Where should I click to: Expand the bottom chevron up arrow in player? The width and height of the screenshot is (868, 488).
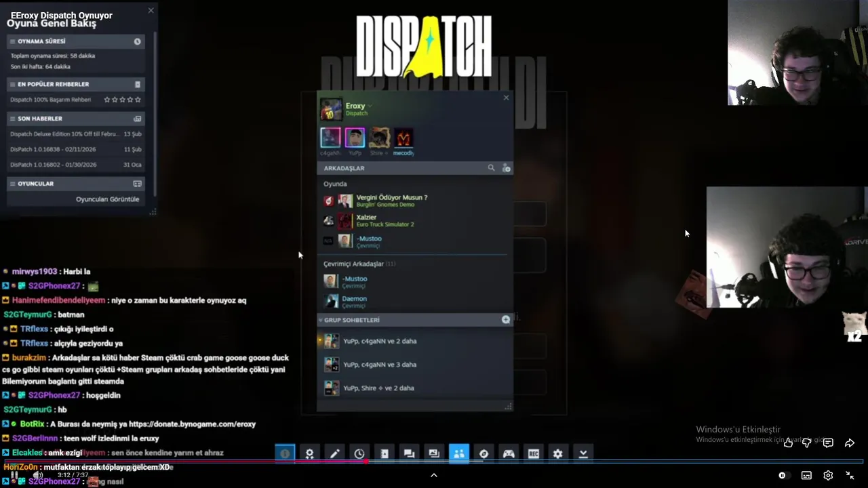434,475
